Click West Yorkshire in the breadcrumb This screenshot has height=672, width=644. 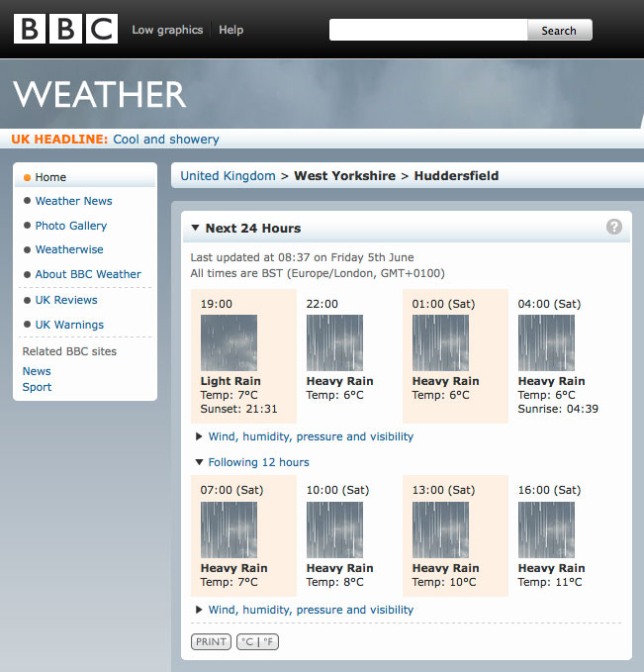coord(344,176)
